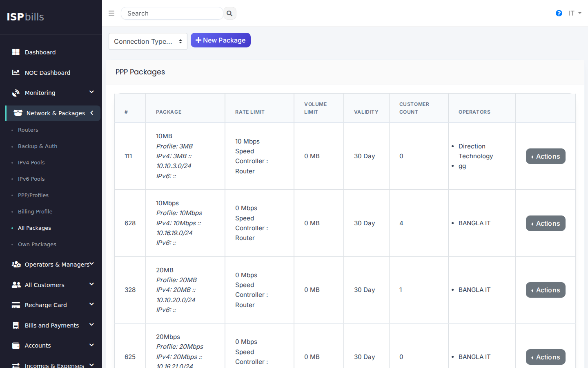Open the Routers submenu item
This screenshot has width=588, height=368.
coord(28,130)
